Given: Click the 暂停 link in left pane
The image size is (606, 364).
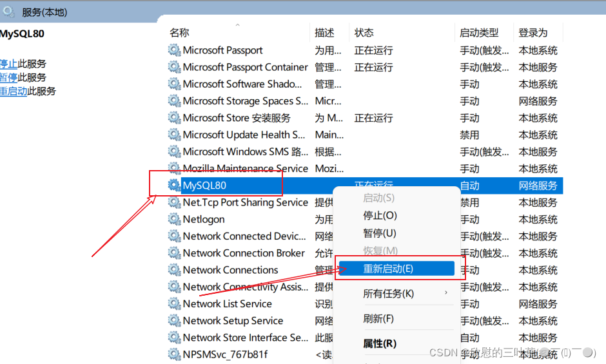Looking at the screenshot, I should coord(8,78).
